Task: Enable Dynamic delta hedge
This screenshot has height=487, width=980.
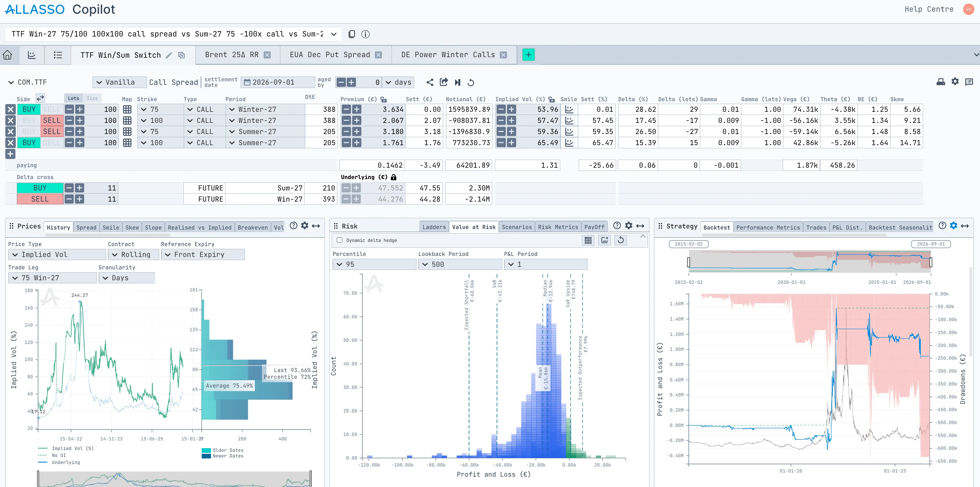Action: click(339, 240)
